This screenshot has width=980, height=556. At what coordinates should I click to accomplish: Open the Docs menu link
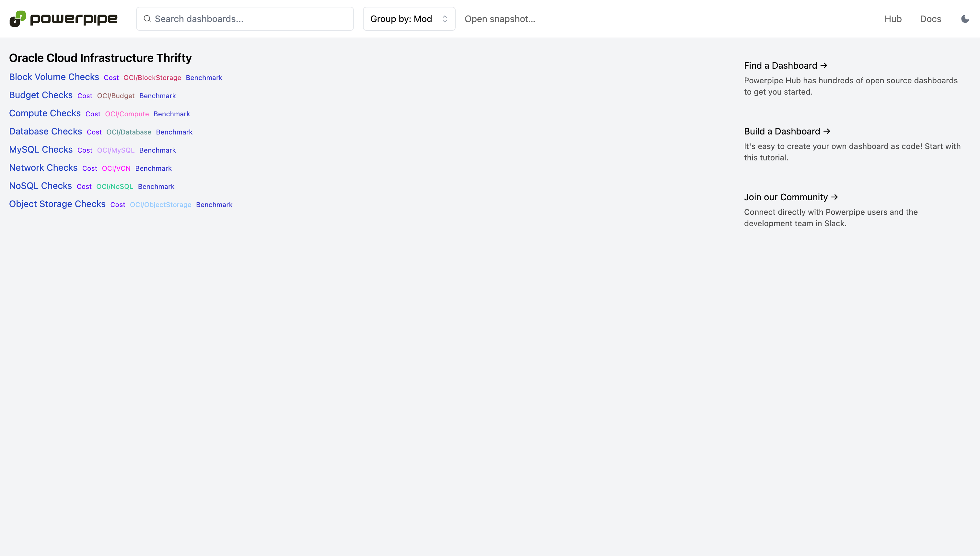[x=930, y=19]
